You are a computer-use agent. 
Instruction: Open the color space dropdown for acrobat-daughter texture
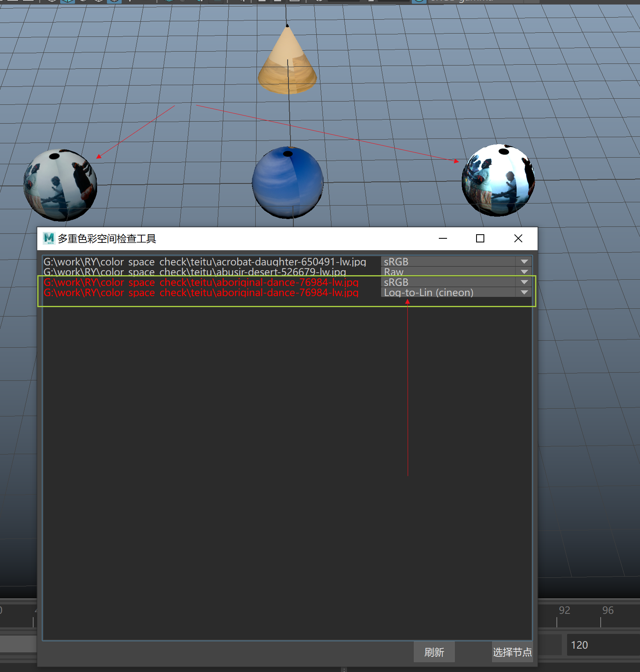click(x=456, y=261)
